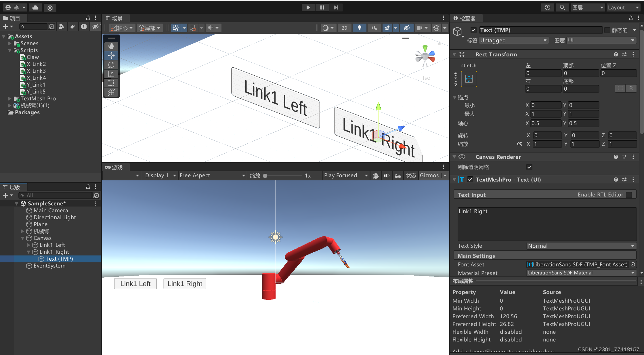Expand the Link1_Left hierarchy item

(x=28, y=245)
